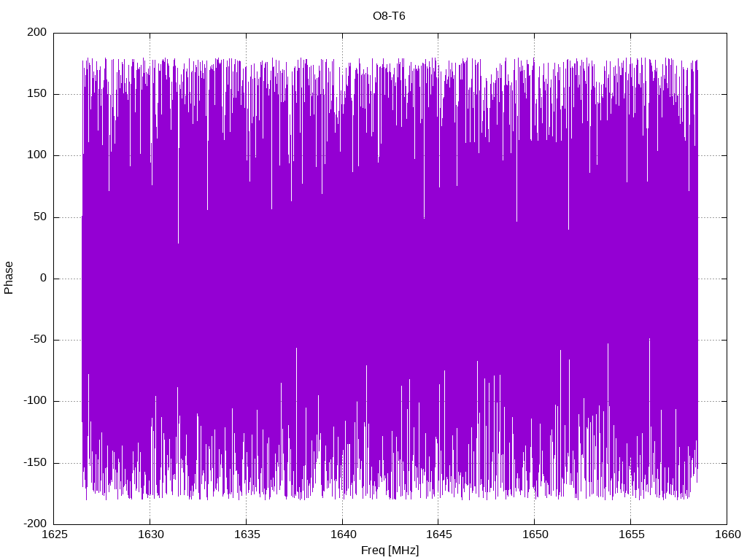Click the 1650 x-axis tick label

click(x=535, y=534)
